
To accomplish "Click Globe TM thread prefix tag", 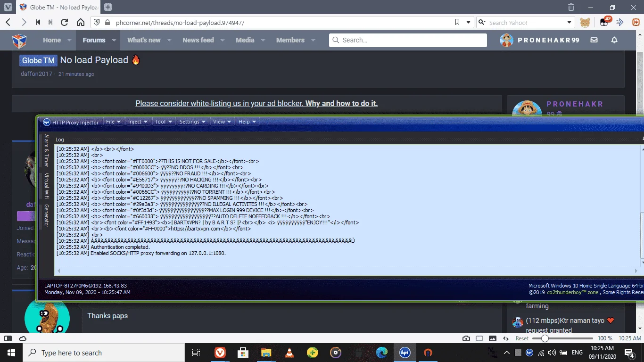I will pos(38,60).
